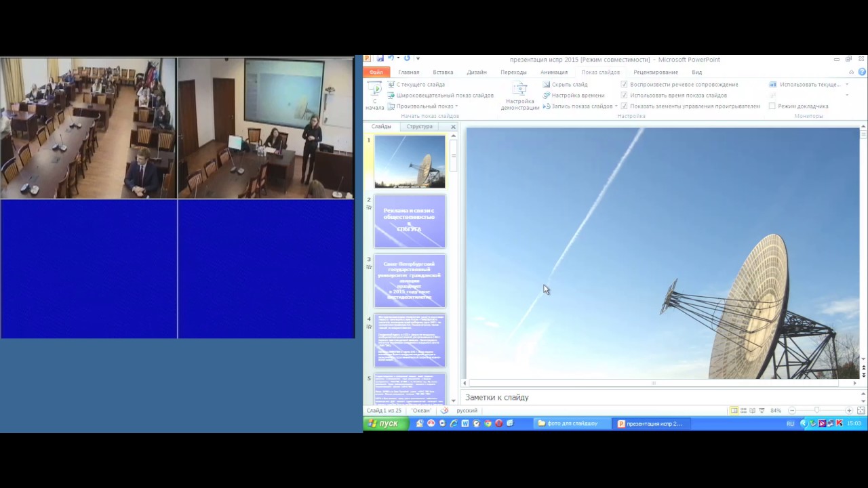This screenshot has height=488, width=868.
Task: Click Save icon in quick access toolbar
Action: coord(380,59)
